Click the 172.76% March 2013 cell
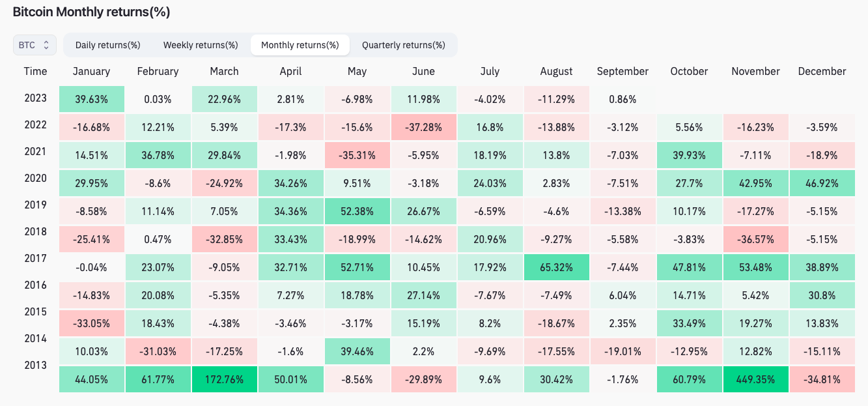Viewport: 868px width, 406px height. (225, 379)
